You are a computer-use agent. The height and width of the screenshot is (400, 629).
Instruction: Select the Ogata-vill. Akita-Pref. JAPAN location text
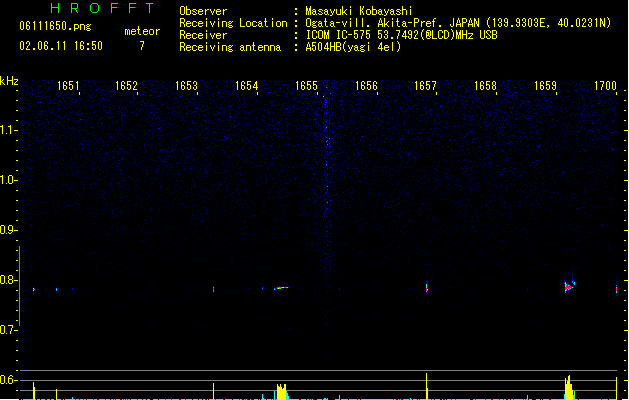(458, 23)
